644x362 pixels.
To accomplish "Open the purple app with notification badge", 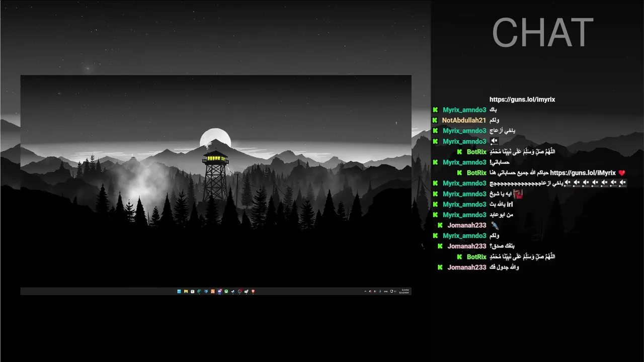I will pos(219,291).
